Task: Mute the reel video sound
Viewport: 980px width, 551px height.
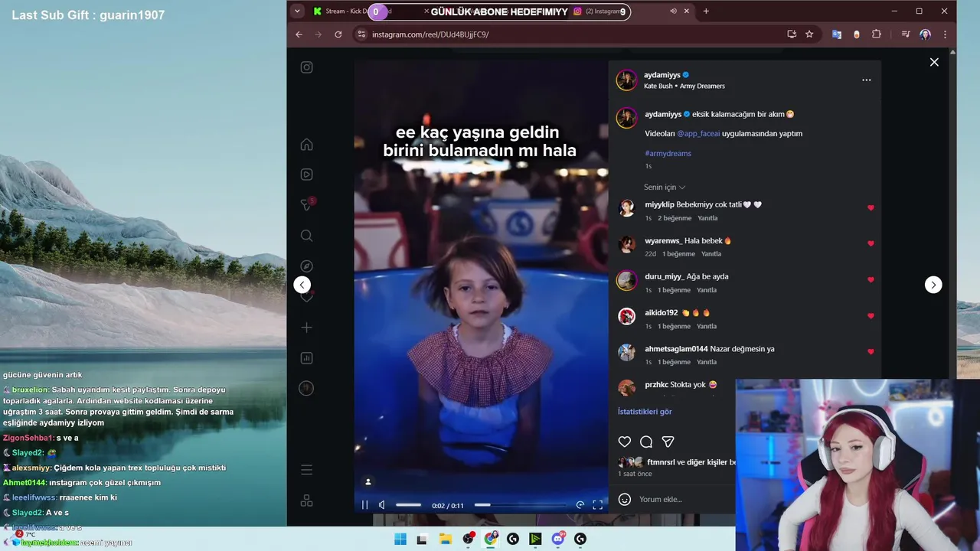Action: (x=382, y=505)
